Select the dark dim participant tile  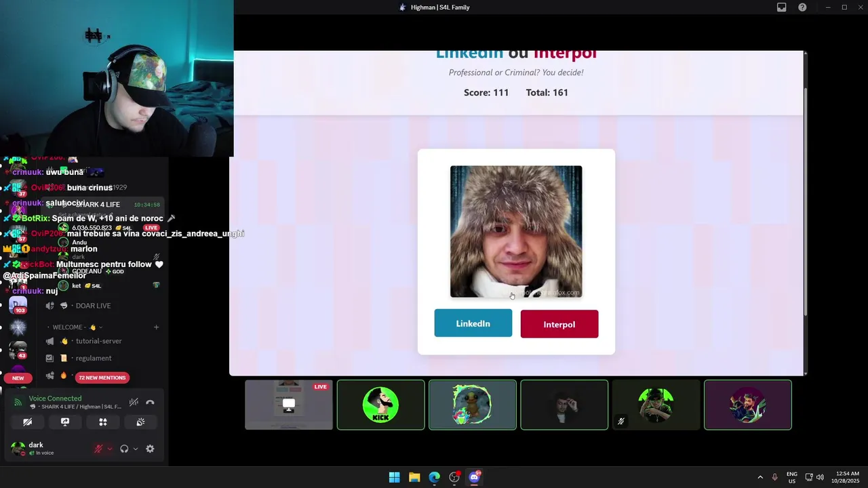(x=564, y=405)
